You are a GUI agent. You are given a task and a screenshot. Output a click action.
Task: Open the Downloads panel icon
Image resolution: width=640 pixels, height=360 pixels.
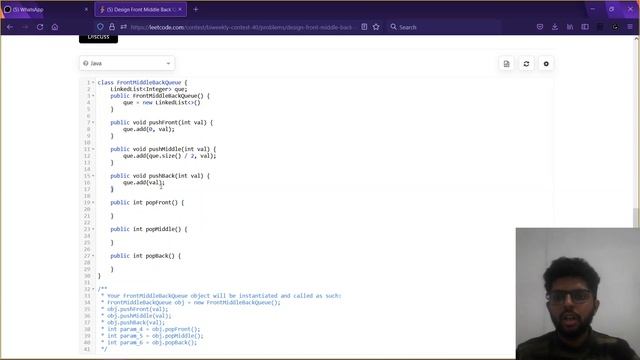555,27
